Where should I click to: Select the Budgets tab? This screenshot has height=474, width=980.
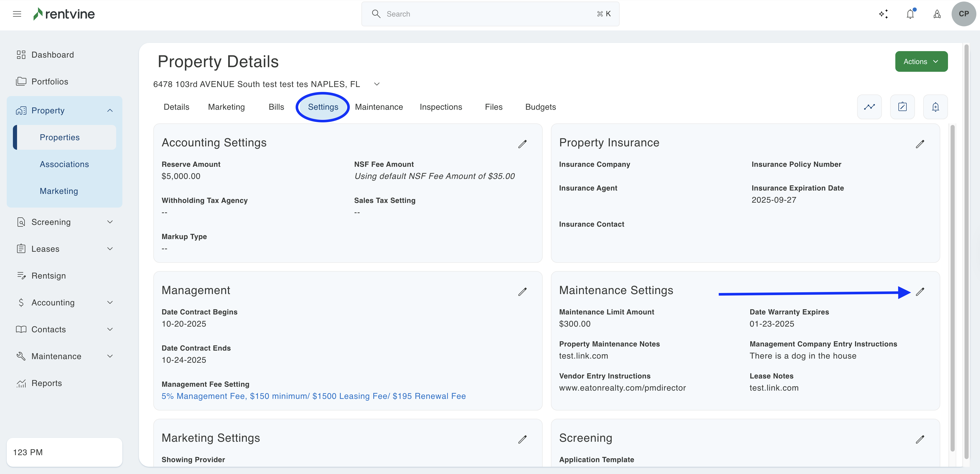540,107
